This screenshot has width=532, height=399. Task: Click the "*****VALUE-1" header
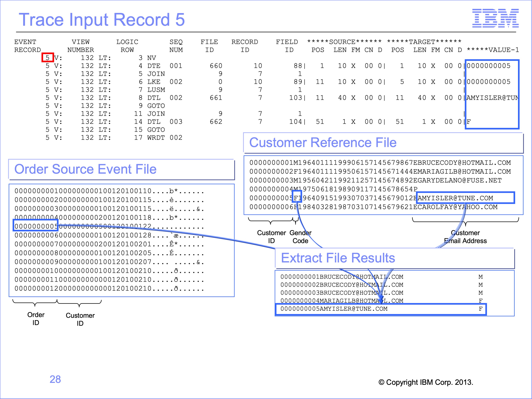493,50
